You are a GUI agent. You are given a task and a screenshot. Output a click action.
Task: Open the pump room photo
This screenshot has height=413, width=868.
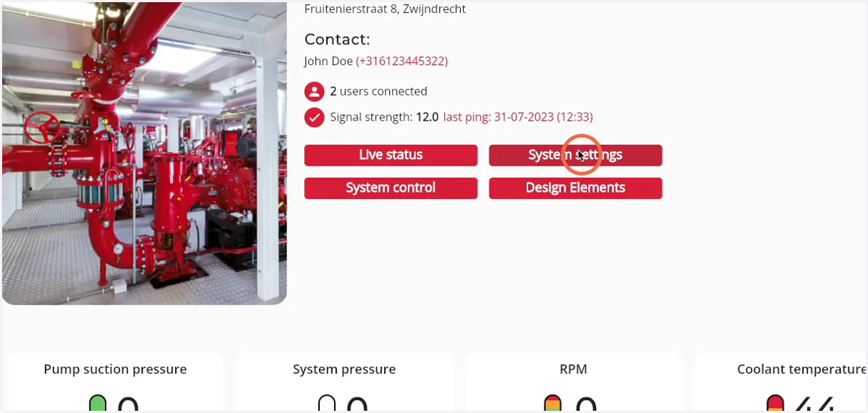click(x=144, y=152)
